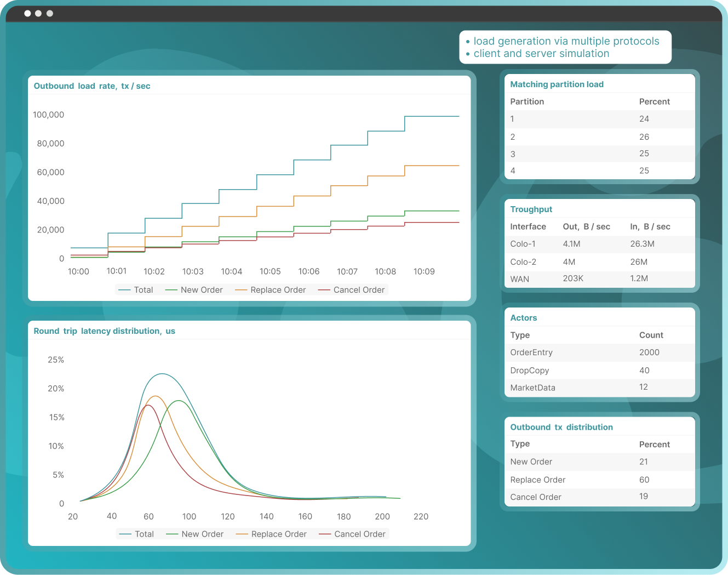Toggle Replace Order in latency distribution legend
728x575 pixels.
tap(271, 534)
